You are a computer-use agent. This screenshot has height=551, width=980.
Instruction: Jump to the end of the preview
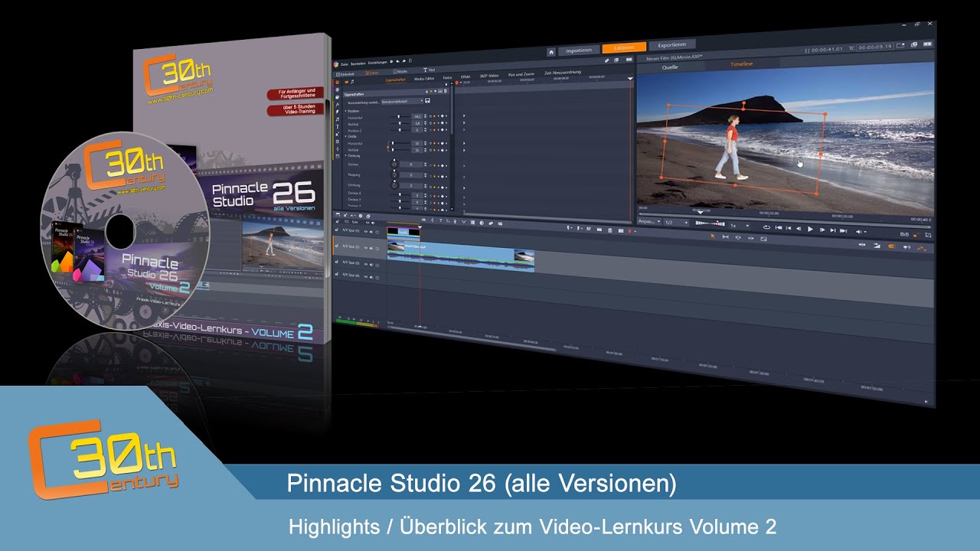coord(843,231)
